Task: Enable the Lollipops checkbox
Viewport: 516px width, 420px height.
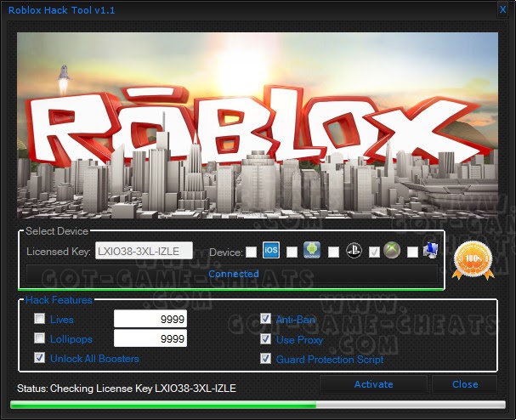Action: click(39, 338)
